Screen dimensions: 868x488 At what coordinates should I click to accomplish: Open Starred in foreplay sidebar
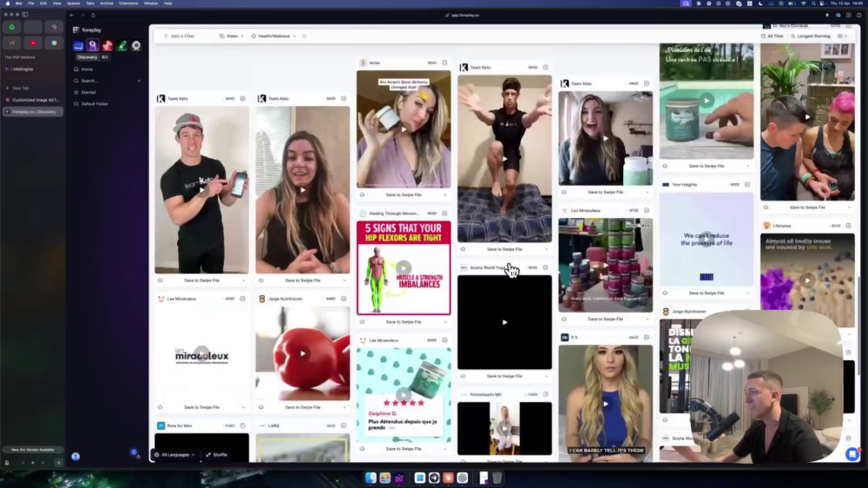[x=89, y=93]
